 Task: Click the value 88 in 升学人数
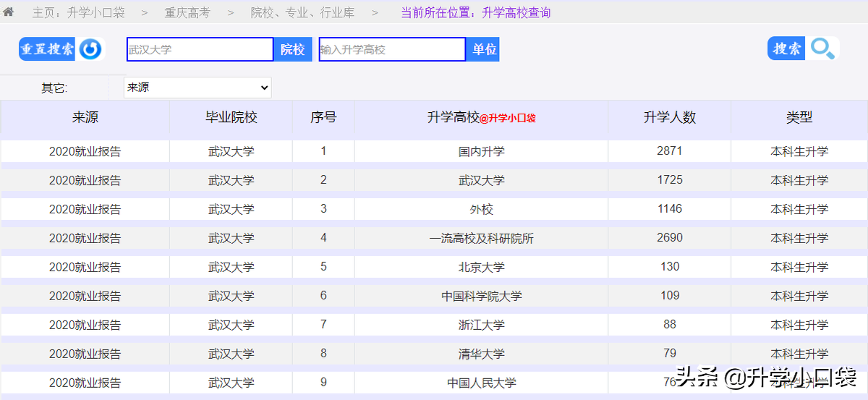pos(670,324)
